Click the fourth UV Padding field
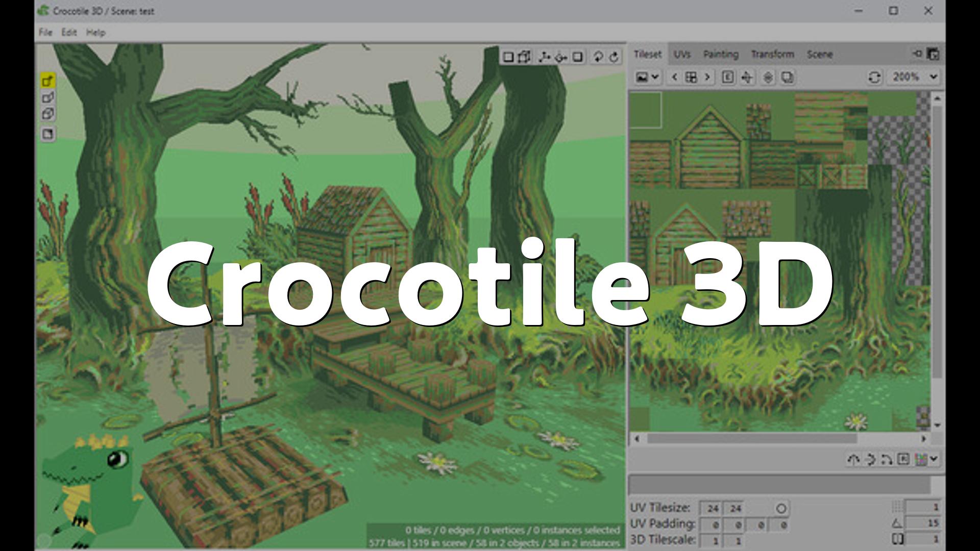Image resolution: width=980 pixels, height=551 pixels. tap(779, 524)
